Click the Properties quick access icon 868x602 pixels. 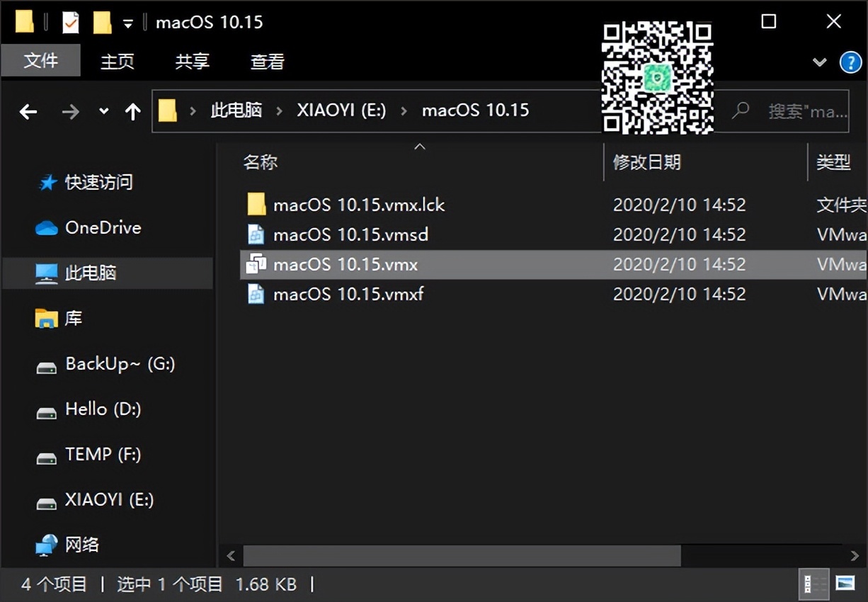pos(71,23)
